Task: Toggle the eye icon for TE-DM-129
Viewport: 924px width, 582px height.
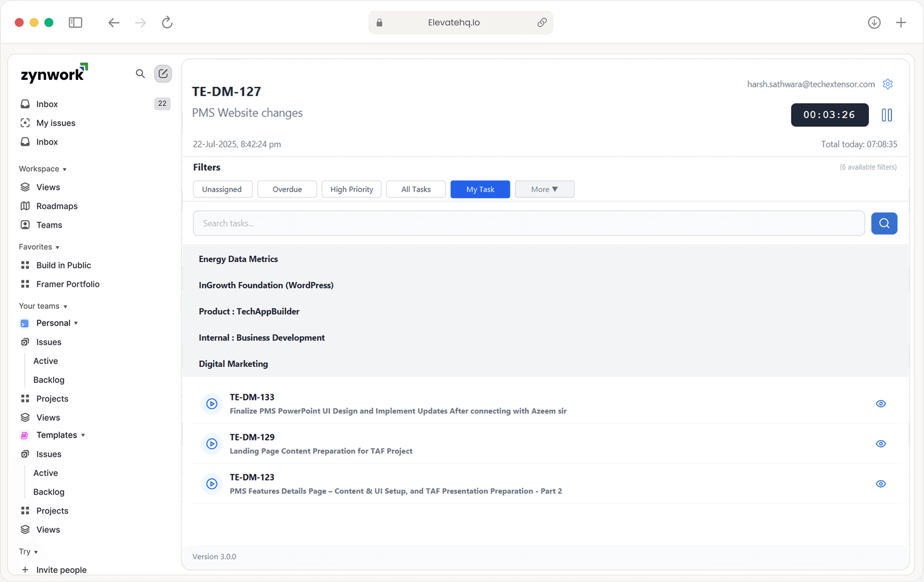Action: [881, 444]
